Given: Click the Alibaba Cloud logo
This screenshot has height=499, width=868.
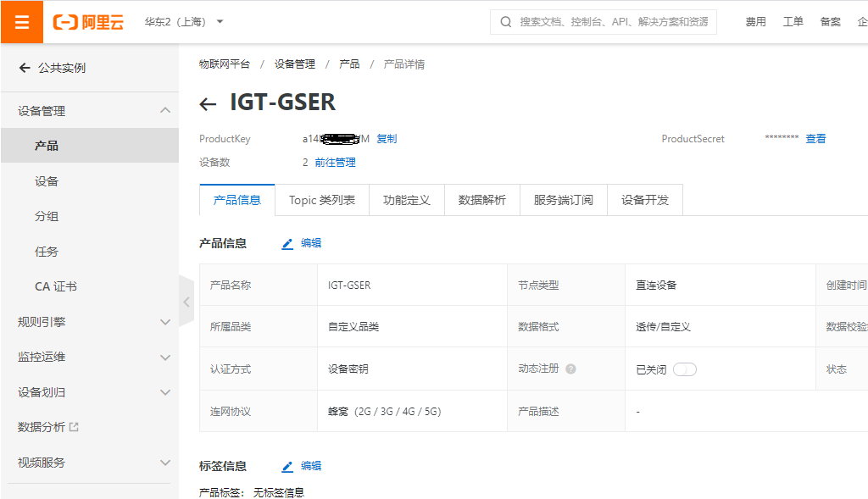Looking at the screenshot, I should [x=88, y=22].
